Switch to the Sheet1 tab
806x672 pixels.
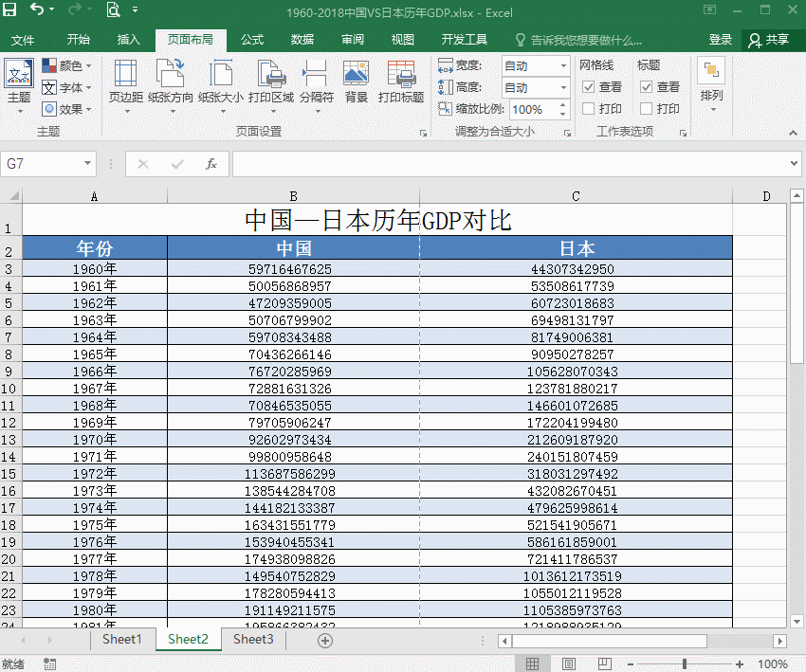(121, 639)
